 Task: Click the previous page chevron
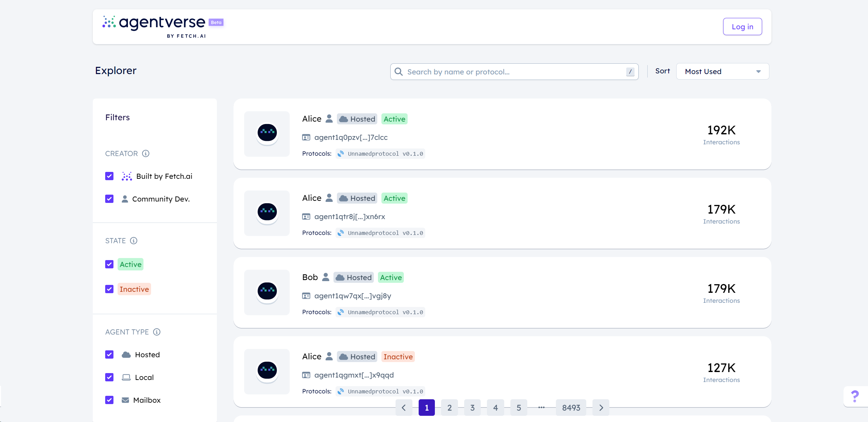pyautogui.click(x=404, y=408)
